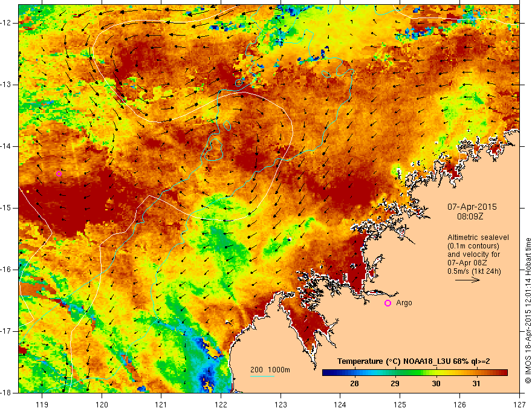This screenshot has height=411, width=532.
Task: Click the magenta Argo marker in the legend
Action: tap(388, 303)
